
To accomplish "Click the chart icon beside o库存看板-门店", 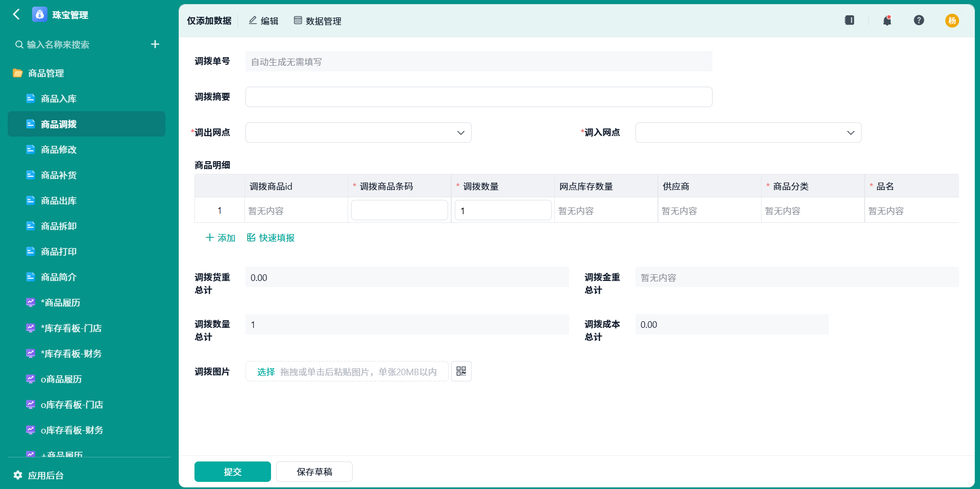I will (x=31, y=404).
